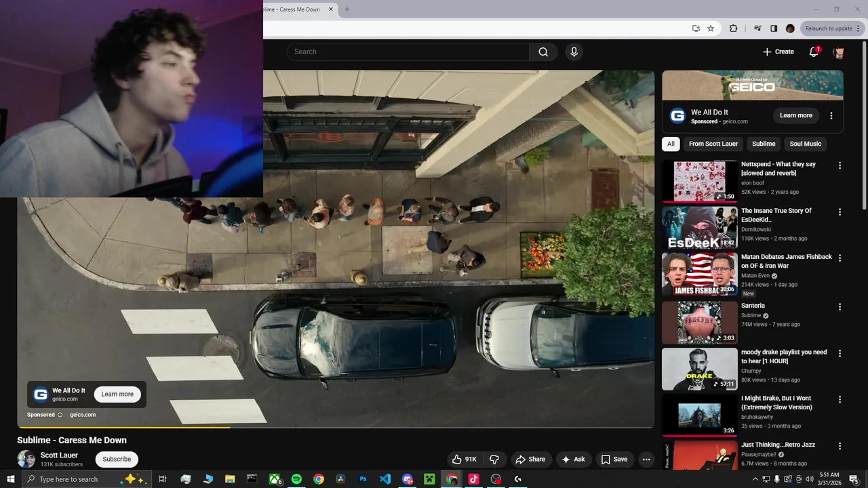The image size is (868, 488).
Task: Open menu for Santeria video
Action: pyautogui.click(x=840, y=307)
